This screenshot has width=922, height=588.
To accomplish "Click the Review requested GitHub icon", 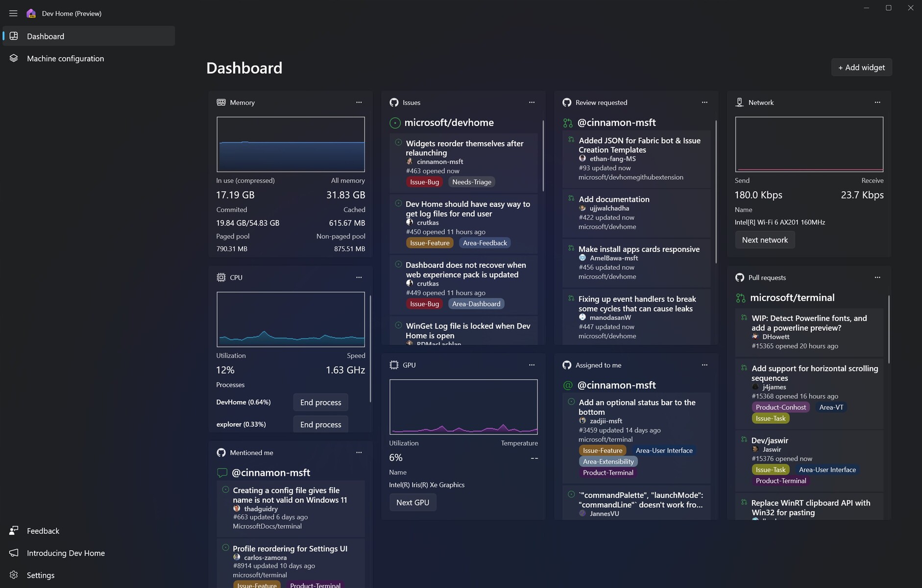I will [567, 102].
